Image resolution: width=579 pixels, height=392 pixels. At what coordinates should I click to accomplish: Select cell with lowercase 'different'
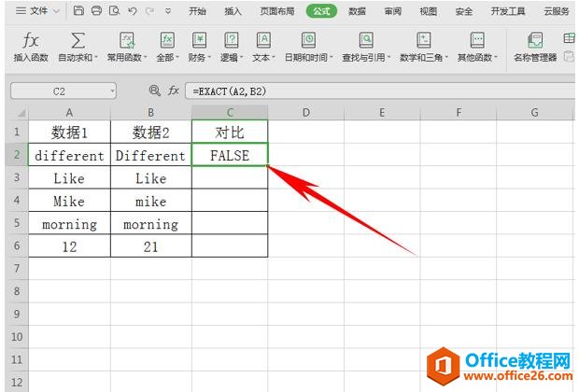pyautogui.click(x=69, y=155)
